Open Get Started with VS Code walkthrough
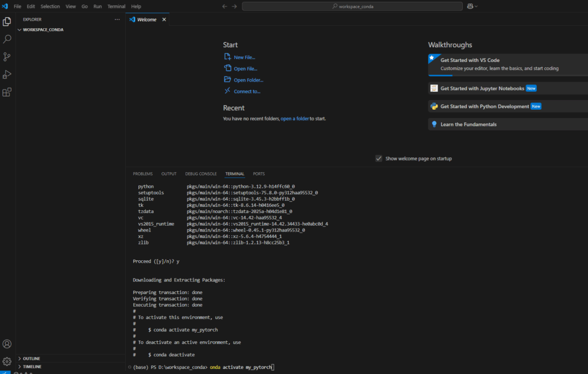The height and width of the screenshot is (374, 588). point(508,64)
